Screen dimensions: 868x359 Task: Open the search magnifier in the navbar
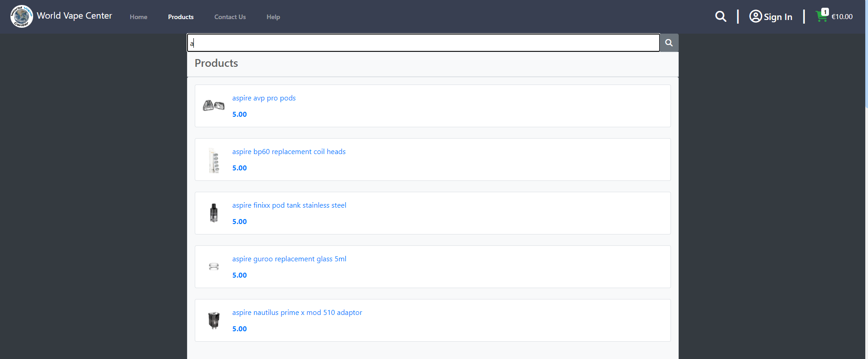(x=720, y=16)
